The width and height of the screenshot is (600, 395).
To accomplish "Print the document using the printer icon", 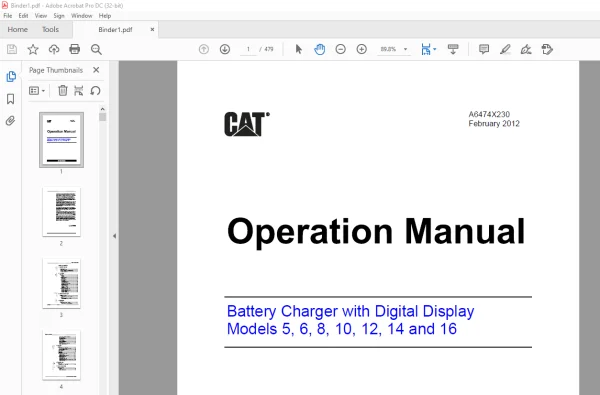I will pyautogui.click(x=75, y=49).
